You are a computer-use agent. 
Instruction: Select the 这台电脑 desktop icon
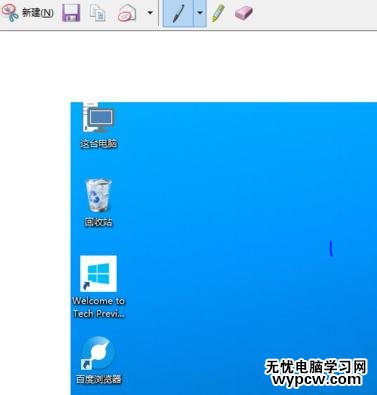(x=99, y=118)
